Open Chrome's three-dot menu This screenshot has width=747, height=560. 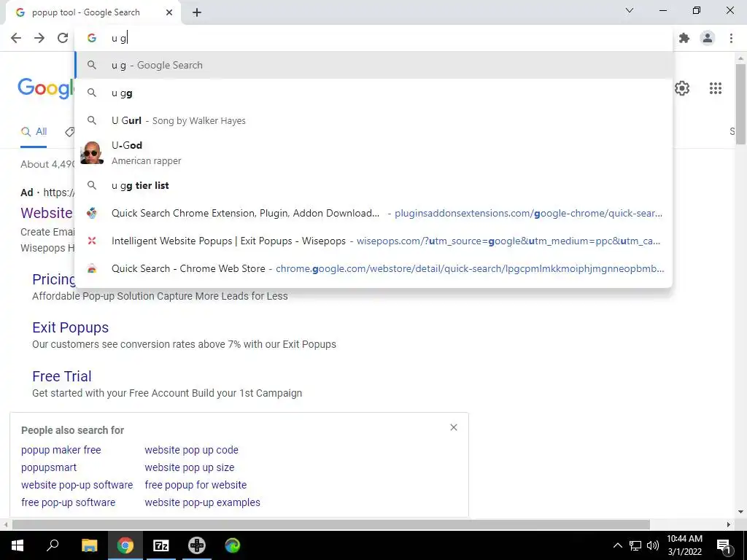[731, 38]
